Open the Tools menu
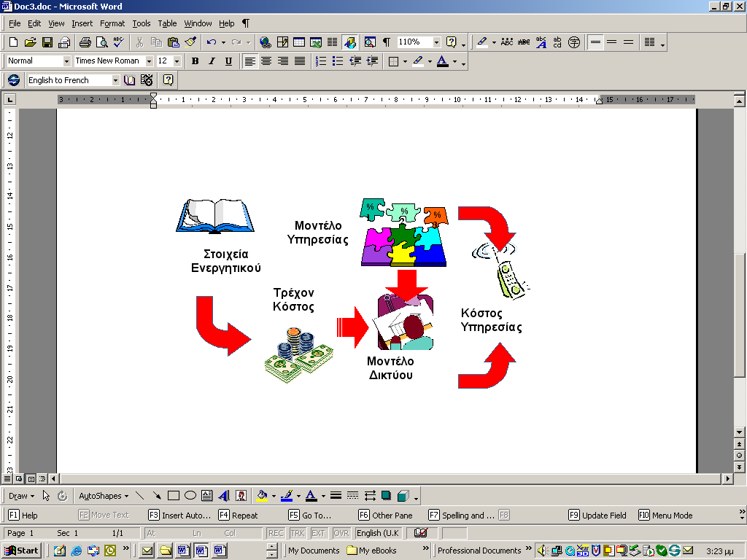747x560 pixels. 142,23
